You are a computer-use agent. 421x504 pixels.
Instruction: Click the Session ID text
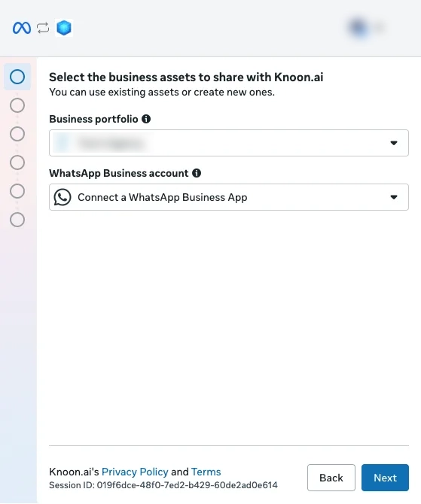[x=163, y=485]
